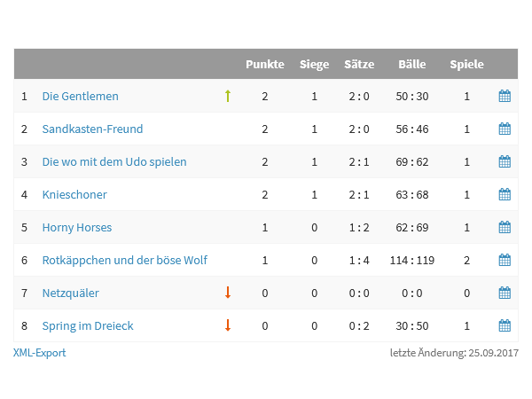Click Netzquäler calendar icon
This screenshot has width=532, height=399.
click(505, 293)
